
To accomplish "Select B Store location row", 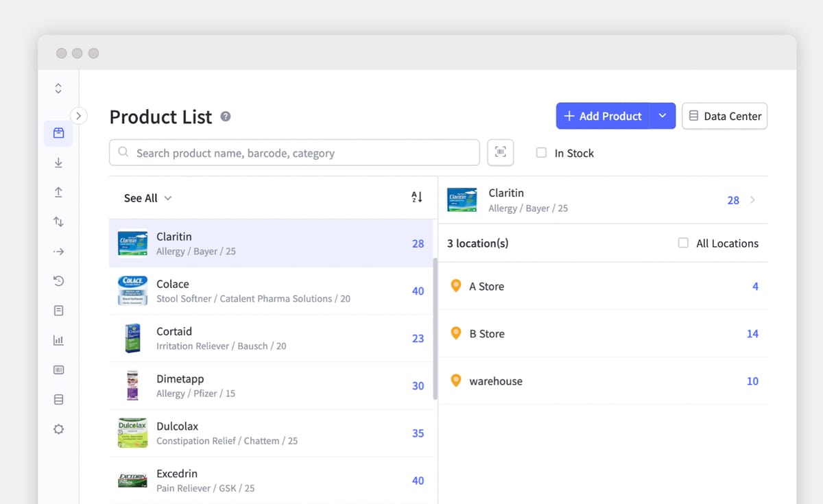I will pyautogui.click(x=604, y=333).
